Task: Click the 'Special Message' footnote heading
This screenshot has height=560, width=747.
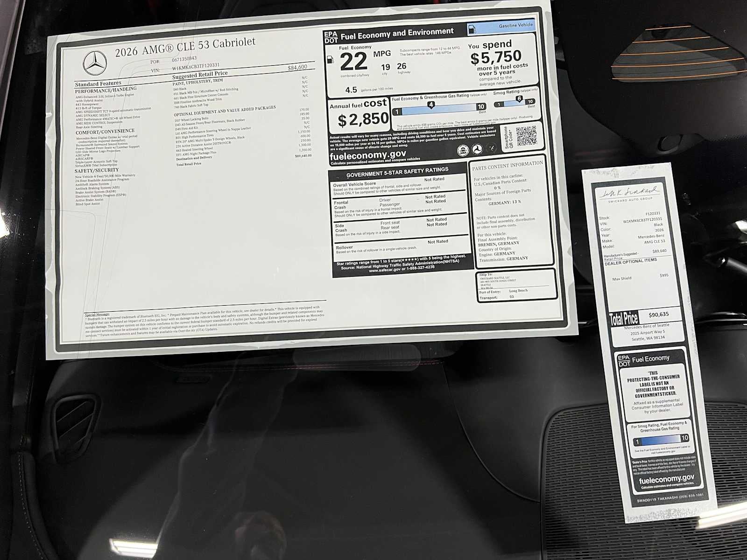Action: 97,315
